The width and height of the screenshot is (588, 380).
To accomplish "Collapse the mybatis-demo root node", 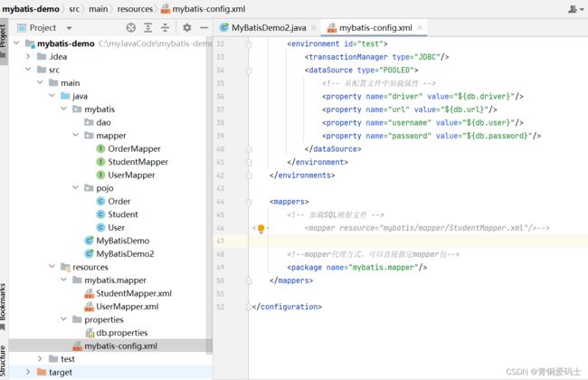I will coord(16,43).
